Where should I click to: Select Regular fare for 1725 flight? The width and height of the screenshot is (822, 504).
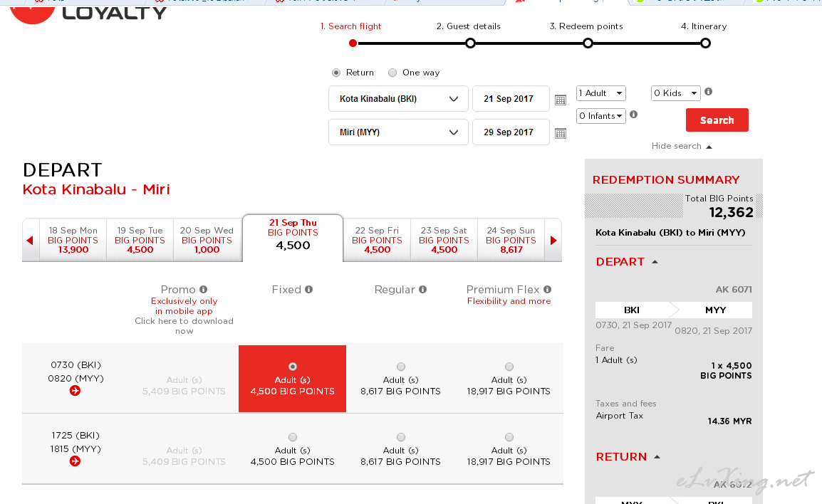point(401,437)
